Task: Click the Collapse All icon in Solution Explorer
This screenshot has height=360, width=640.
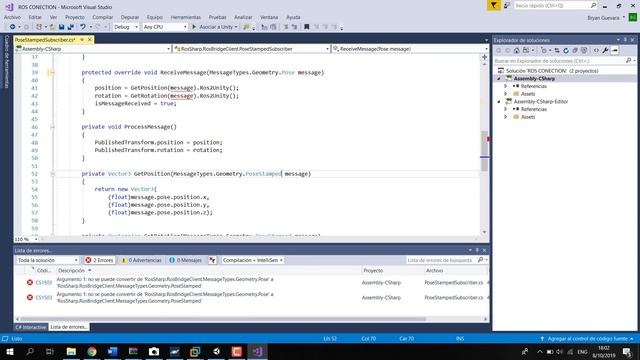Action: point(575,50)
